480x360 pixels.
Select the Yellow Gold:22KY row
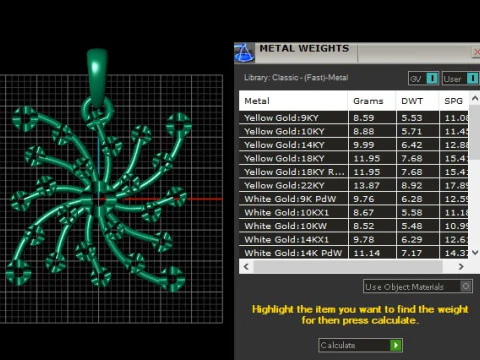point(354,185)
